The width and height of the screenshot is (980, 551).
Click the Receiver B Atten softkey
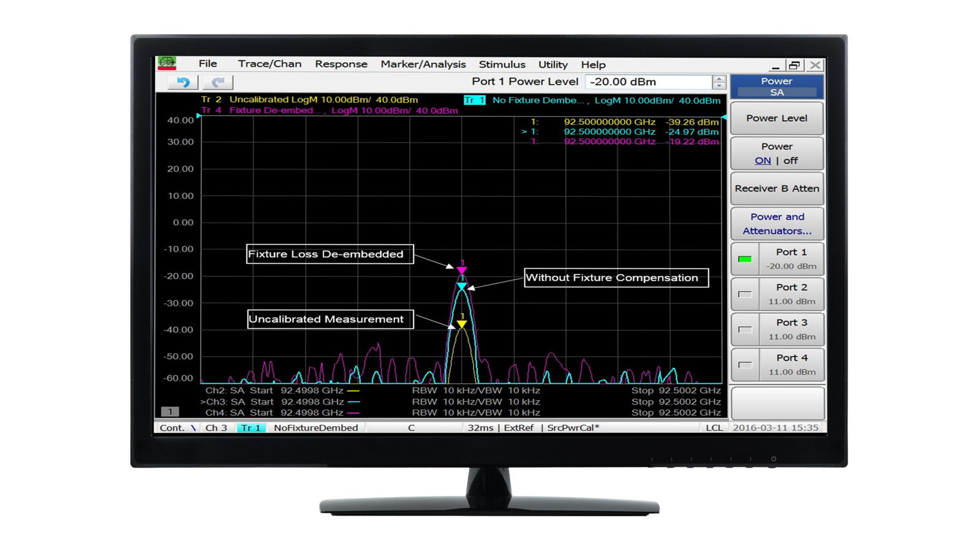point(777,189)
